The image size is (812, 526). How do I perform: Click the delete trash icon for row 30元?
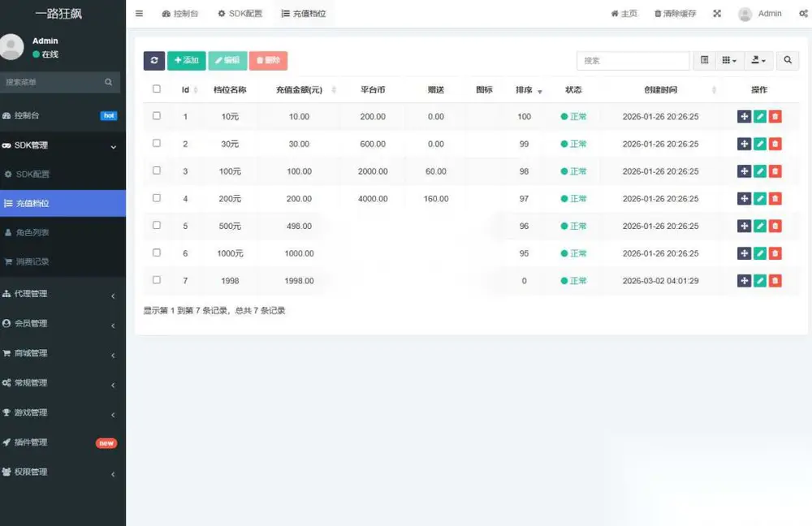pos(775,144)
